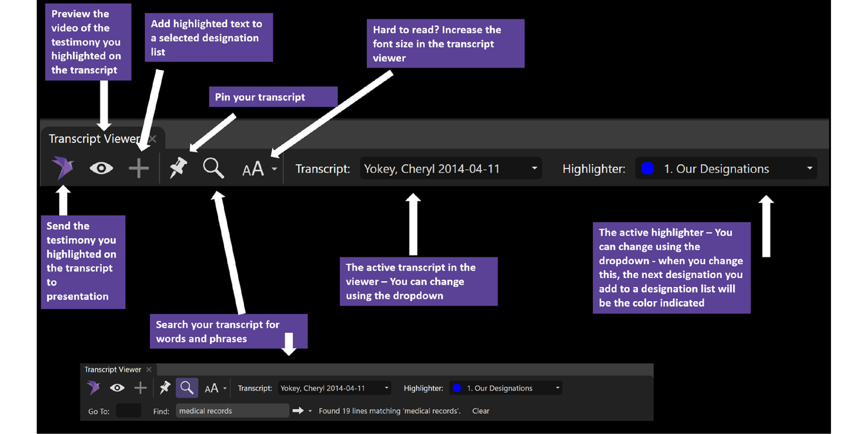Pin the transcript using the upper pushpin icon

coord(178,167)
